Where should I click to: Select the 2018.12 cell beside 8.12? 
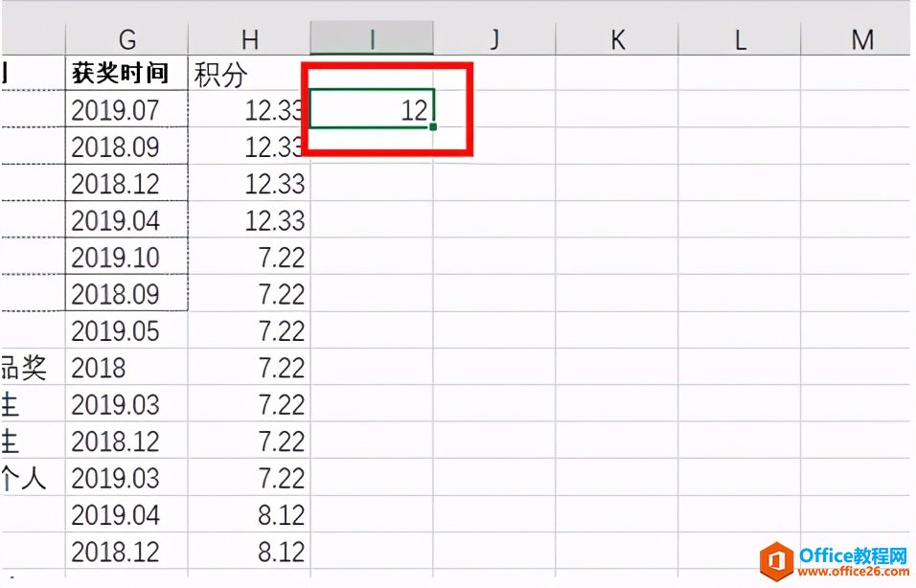(126, 552)
